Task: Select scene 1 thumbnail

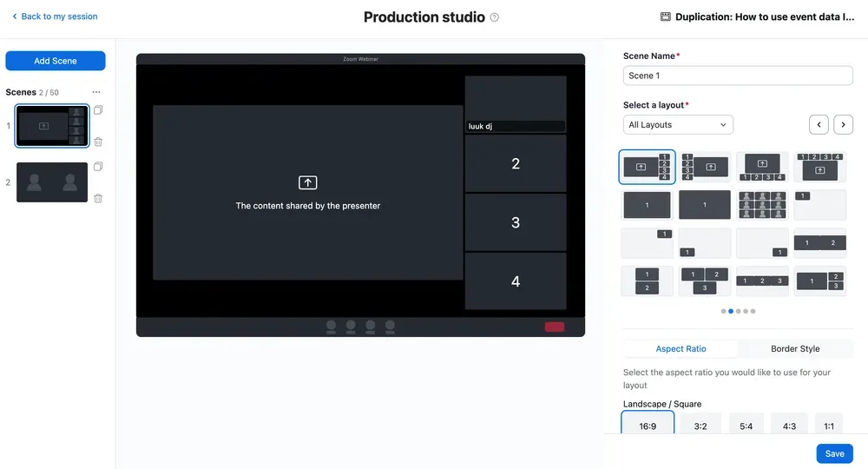Action: point(52,126)
